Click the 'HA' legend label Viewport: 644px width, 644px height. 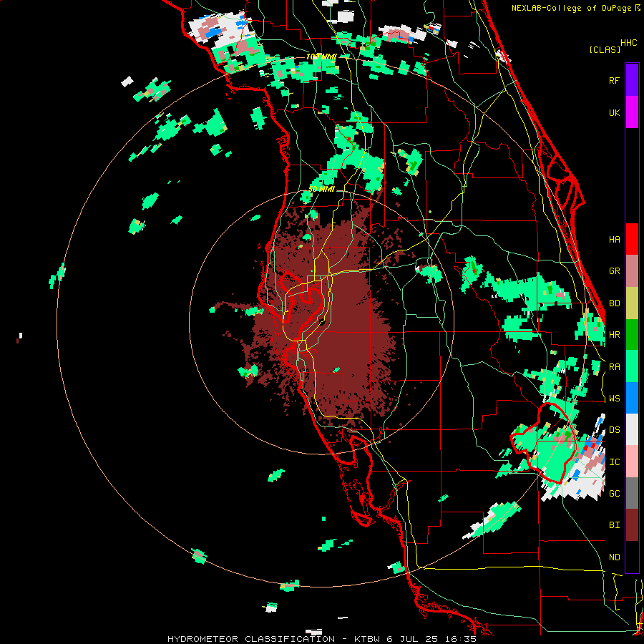(614, 239)
